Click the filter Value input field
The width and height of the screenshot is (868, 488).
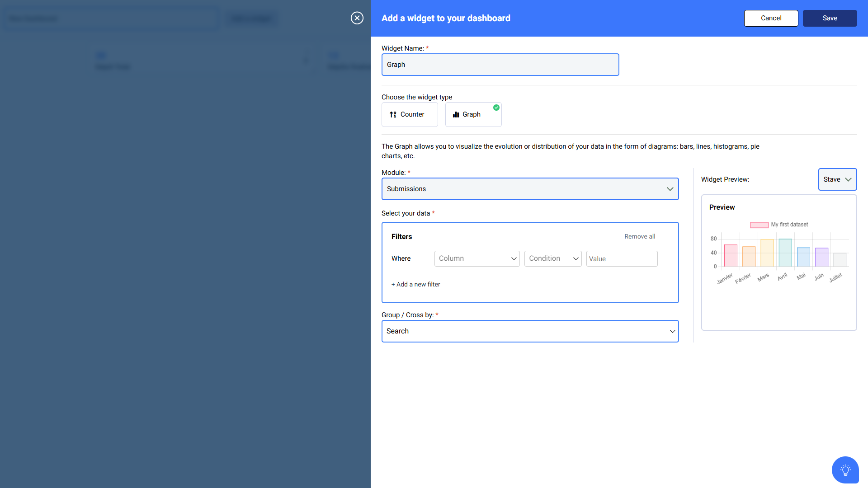tap(622, 259)
